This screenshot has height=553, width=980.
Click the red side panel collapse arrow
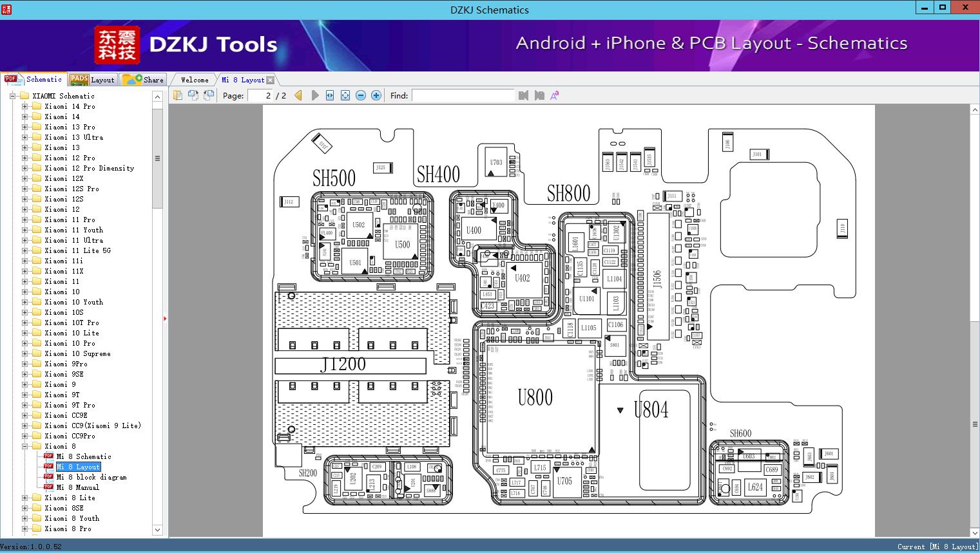click(165, 319)
